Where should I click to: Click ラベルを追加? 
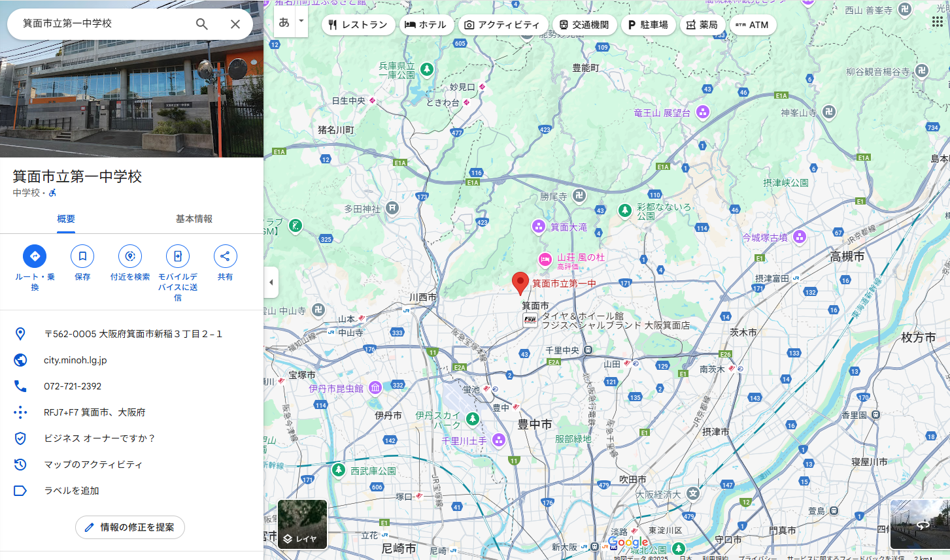(x=71, y=491)
